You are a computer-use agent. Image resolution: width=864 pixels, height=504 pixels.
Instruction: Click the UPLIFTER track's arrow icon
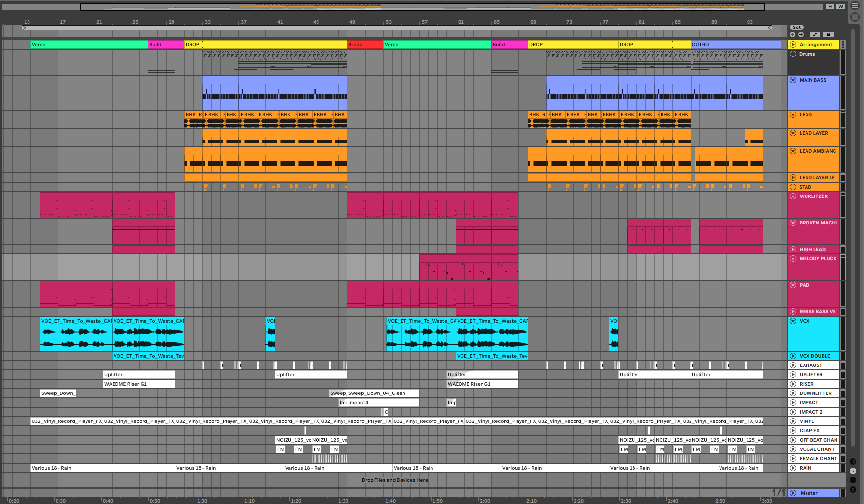pos(793,375)
